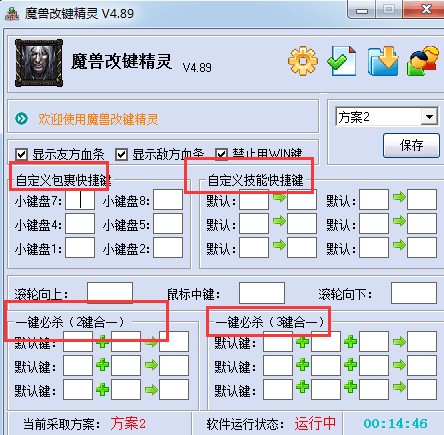Click V4.89 version text beside title
The image size is (444, 435).
(x=197, y=67)
